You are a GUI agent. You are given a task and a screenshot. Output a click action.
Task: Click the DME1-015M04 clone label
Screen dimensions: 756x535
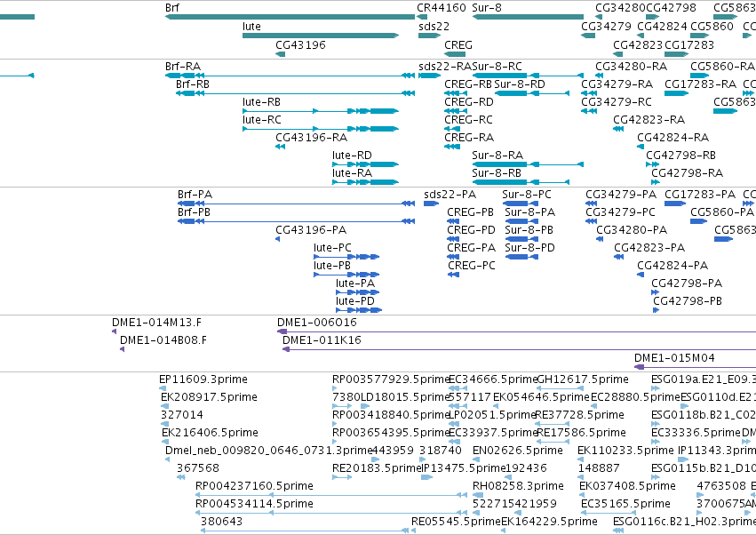[x=674, y=358]
